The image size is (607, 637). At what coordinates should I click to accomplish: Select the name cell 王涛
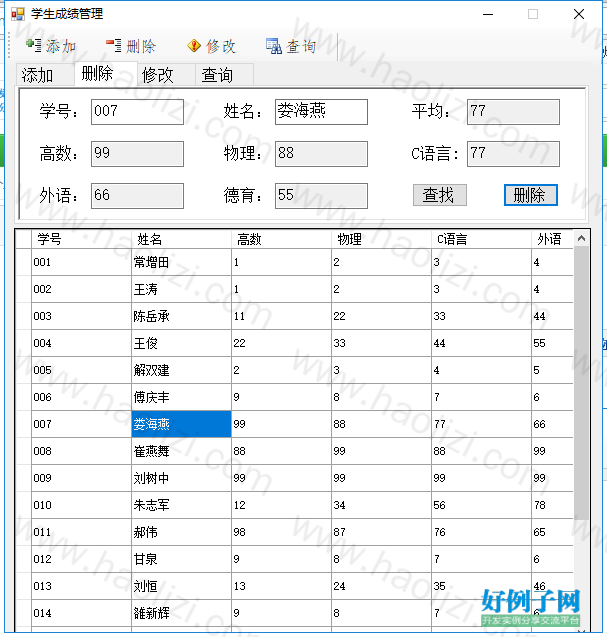coord(181,289)
